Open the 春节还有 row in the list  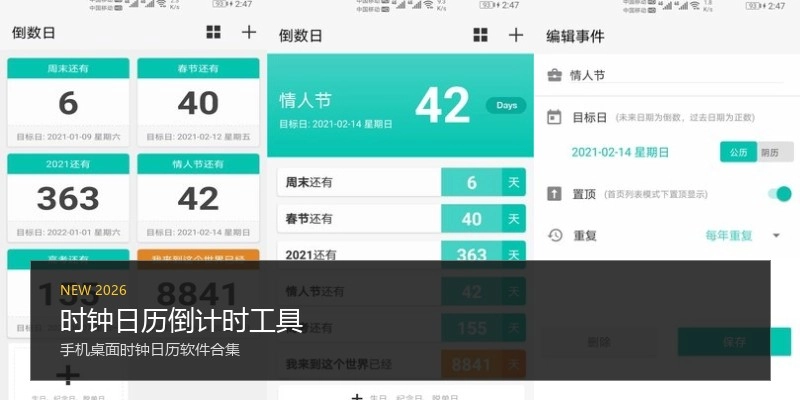(400, 219)
